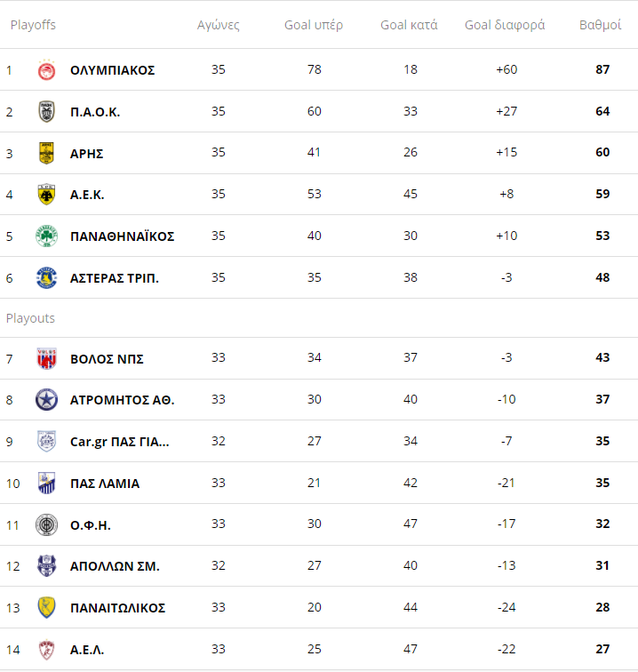Open the ΟΛΥΜΠΙΑΚΟΣ team name link
The width and height of the screenshot is (638, 672).
click(112, 70)
